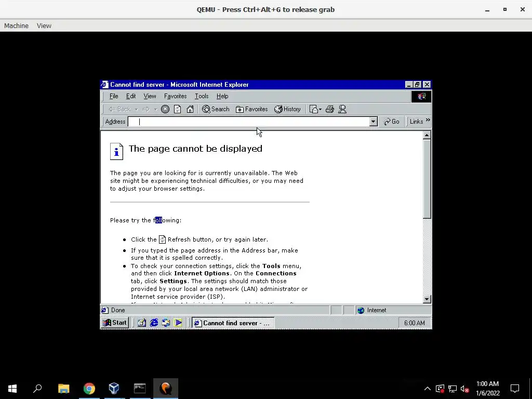Open File Explorer from host taskbar
532x399 pixels.
(63, 389)
